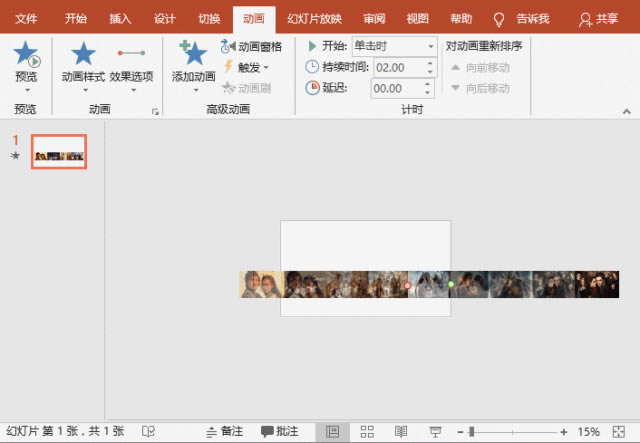Image resolution: width=640 pixels, height=443 pixels.
Task: Open the Insert (插入) tab
Action: pos(120,19)
